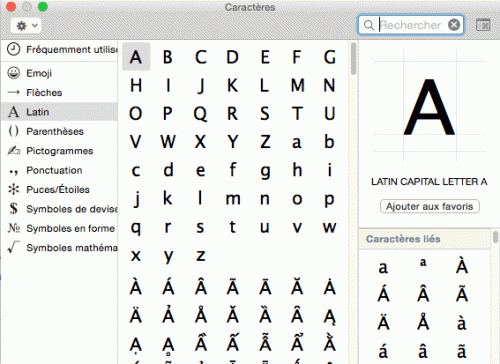Select the Symboles en forme № category

(59, 228)
